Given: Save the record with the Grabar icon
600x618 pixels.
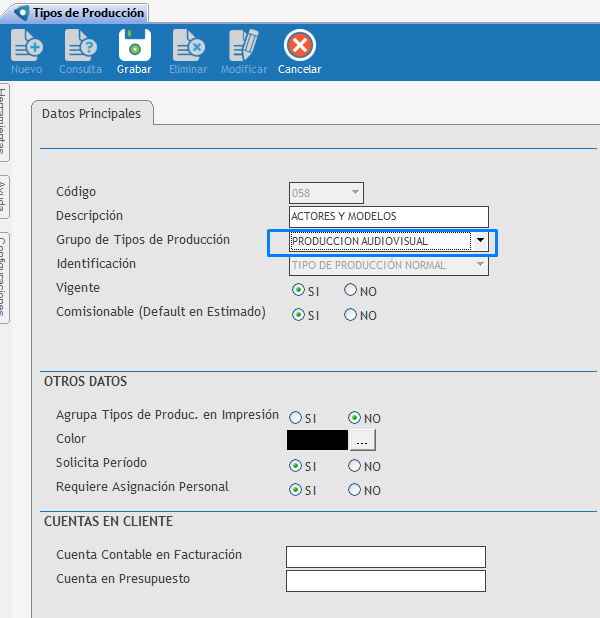Looking at the screenshot, I should coord(134,46).
